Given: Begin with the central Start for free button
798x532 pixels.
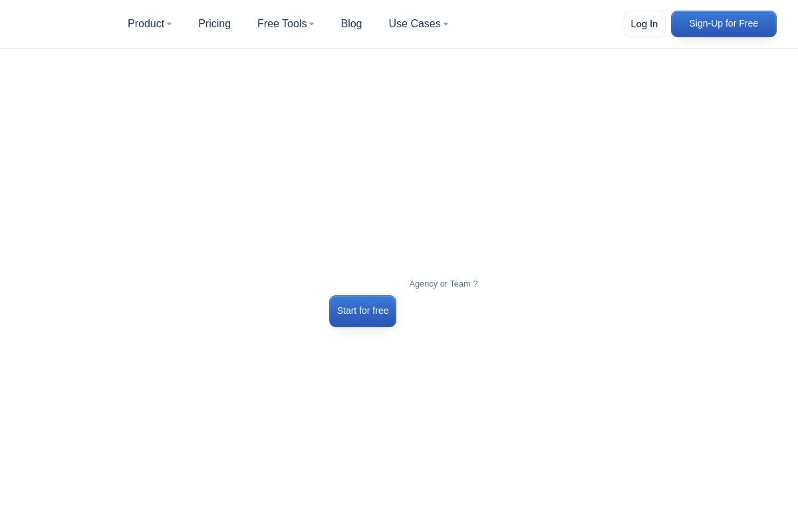Looking at the screenshot, I should coord(362,311).
